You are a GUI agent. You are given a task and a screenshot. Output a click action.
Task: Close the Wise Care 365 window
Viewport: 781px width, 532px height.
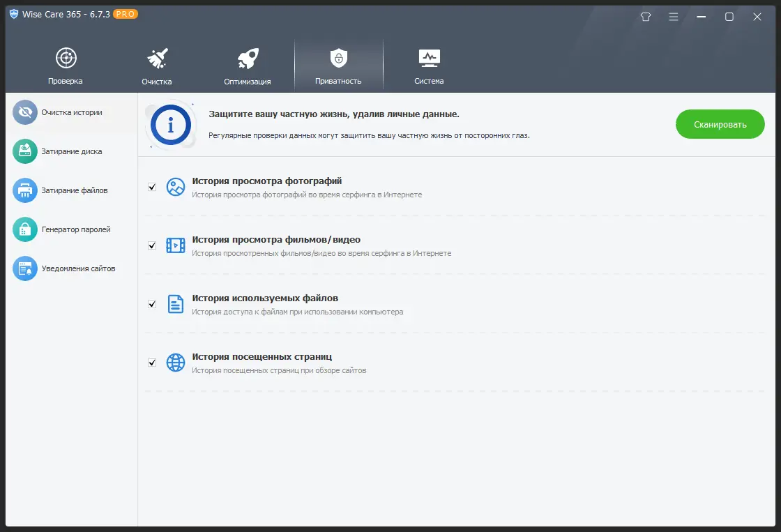(757, 17)
